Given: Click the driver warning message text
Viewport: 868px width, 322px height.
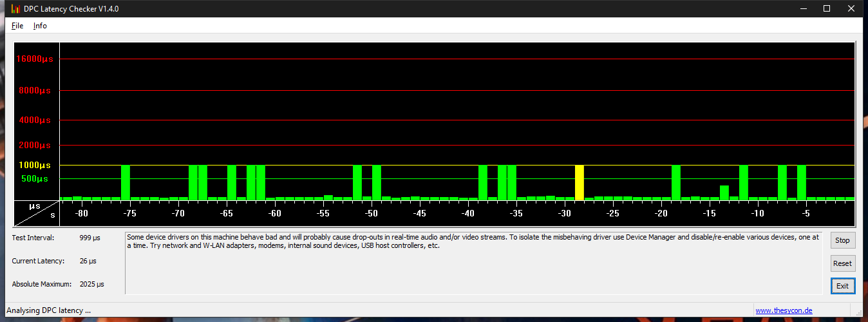Looking at the screenshot, I should click(473, 241).
